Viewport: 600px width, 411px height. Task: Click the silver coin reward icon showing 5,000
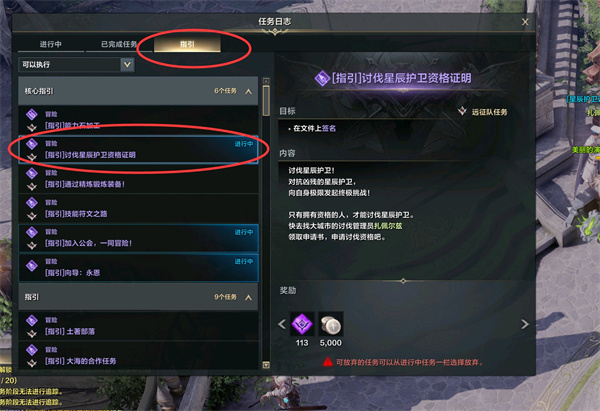pos(331,325)
